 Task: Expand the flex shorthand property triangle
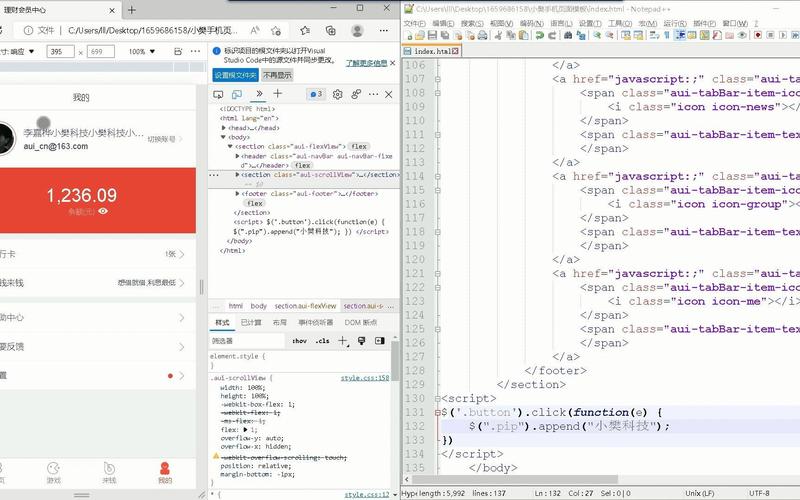(x=245, y=430)
